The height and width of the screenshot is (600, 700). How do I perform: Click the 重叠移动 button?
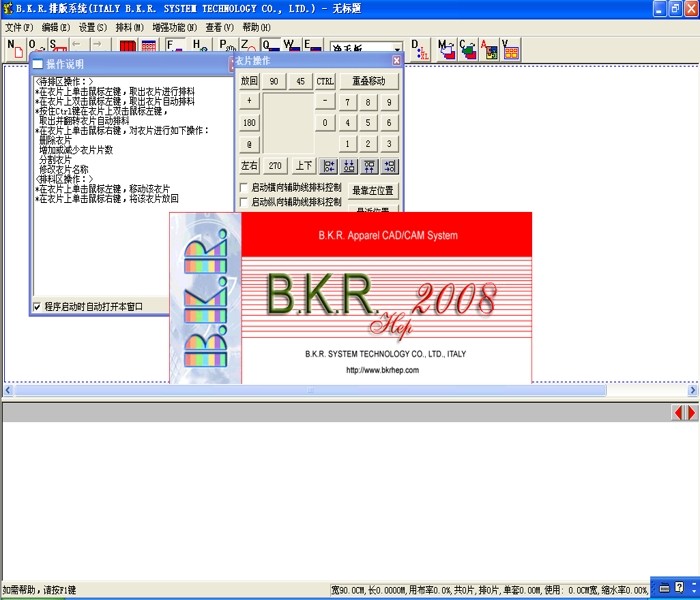[369, 81]
